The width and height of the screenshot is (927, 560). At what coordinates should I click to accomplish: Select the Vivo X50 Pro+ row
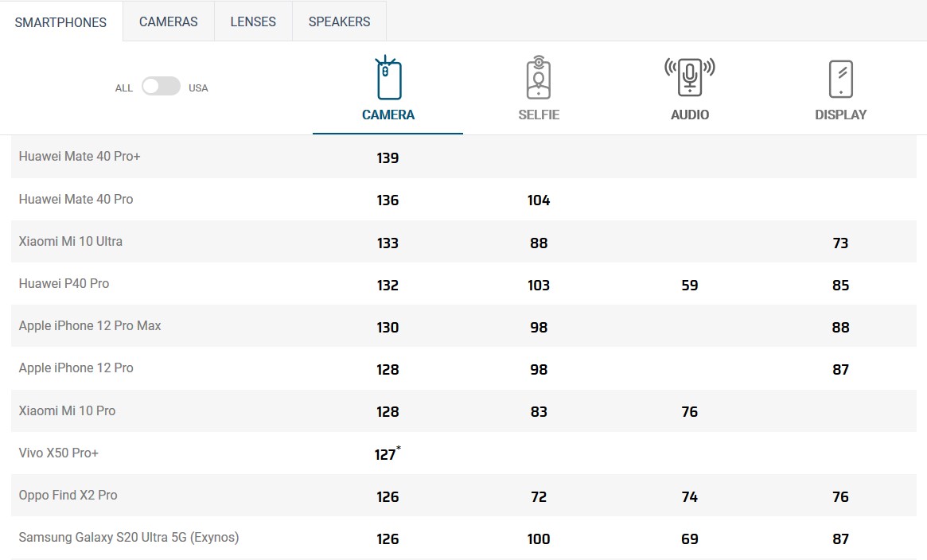coord(70,453)
